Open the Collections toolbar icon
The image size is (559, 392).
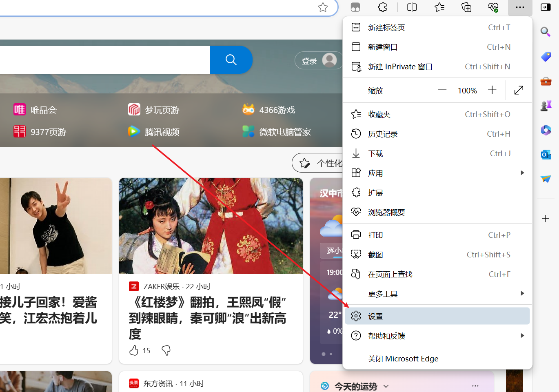pos(466,7)
